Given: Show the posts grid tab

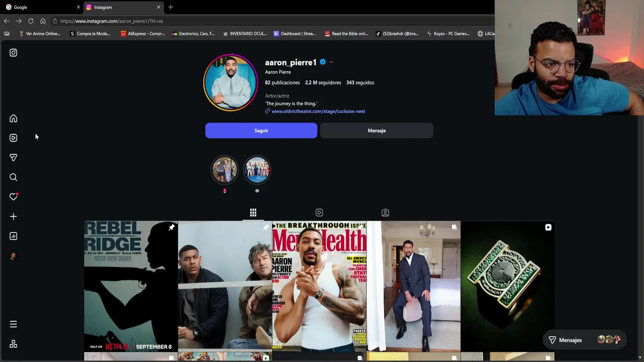Looking at the screenshot, I should (x=253, y=213).
